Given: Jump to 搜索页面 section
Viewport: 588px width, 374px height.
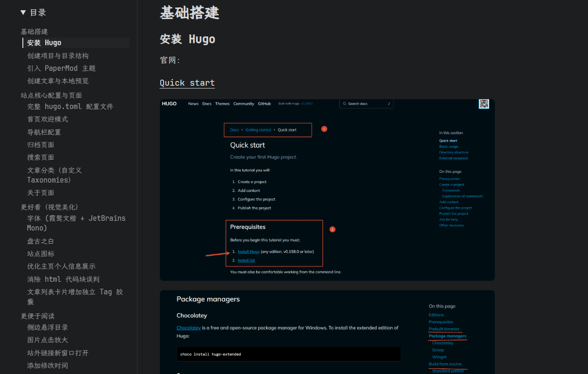Looking at the screenshot, I should pos(41,157).
